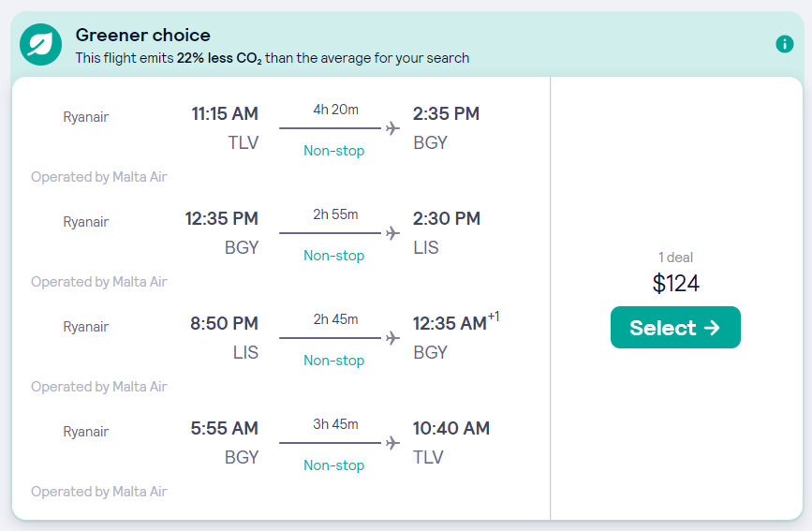Click the 4h 20m flight duration
The width and height of the screenshot is (812, 531).
pos(335,110)
